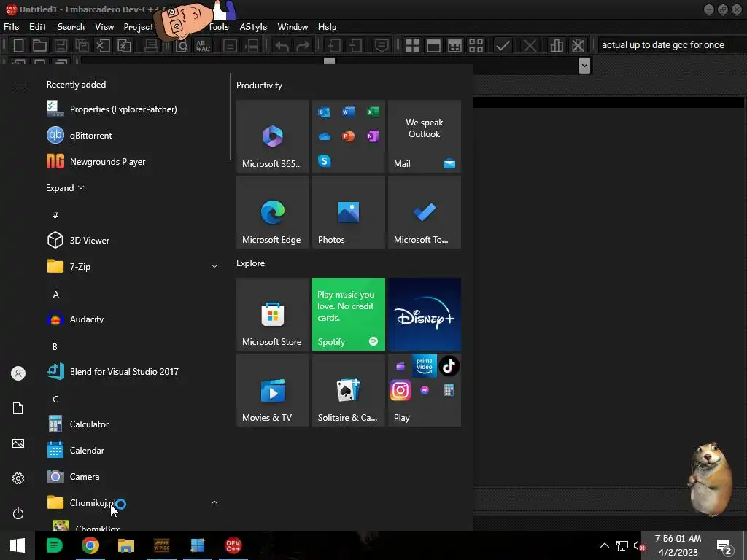Viewport: 747px width, 560px height.
Task: Open File Explorer from taskbar
Action: (126, 545)
